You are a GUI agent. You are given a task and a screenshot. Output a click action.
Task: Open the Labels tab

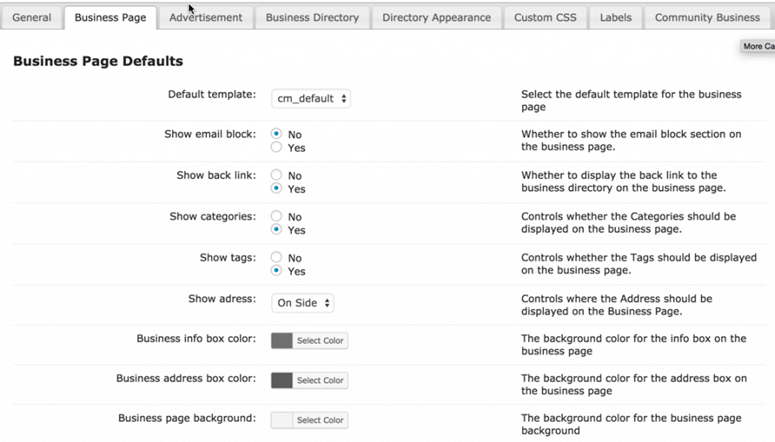615,18
